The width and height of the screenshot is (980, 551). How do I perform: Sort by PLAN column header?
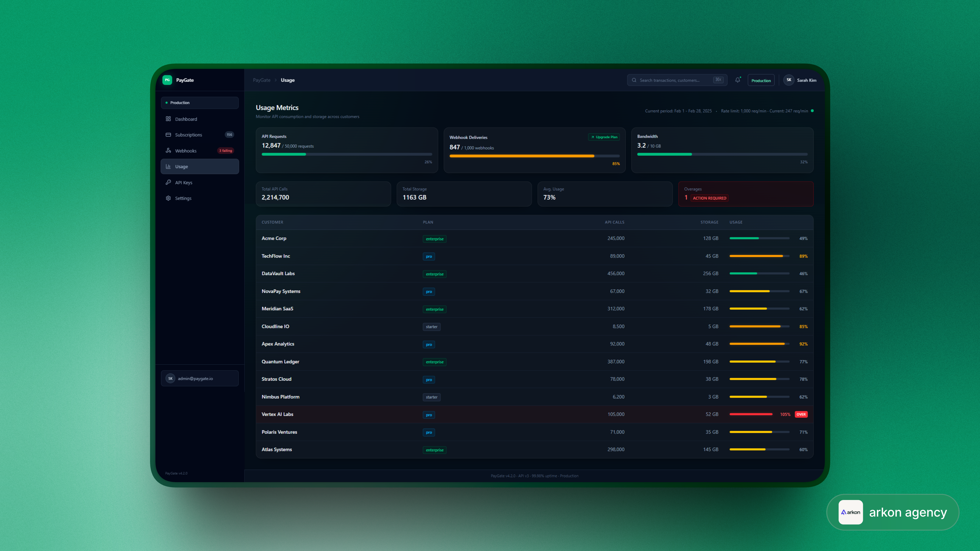point(428,222)
